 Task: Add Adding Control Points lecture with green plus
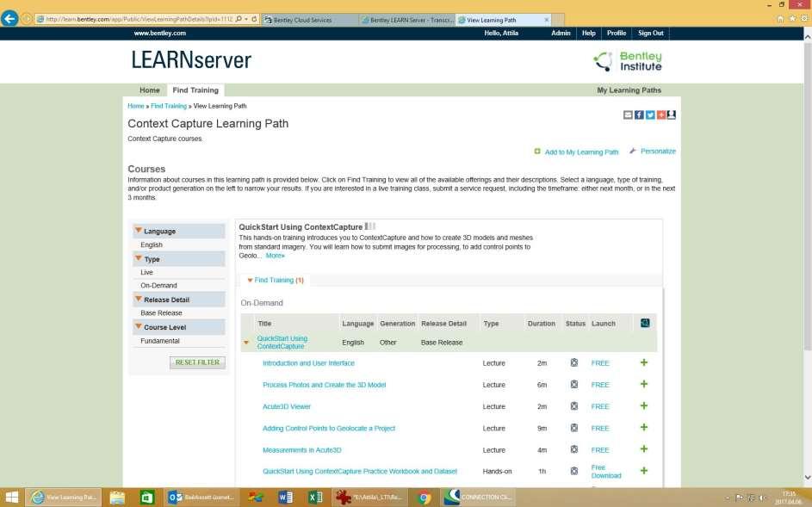pyautogui.click(x=644, y=428)
